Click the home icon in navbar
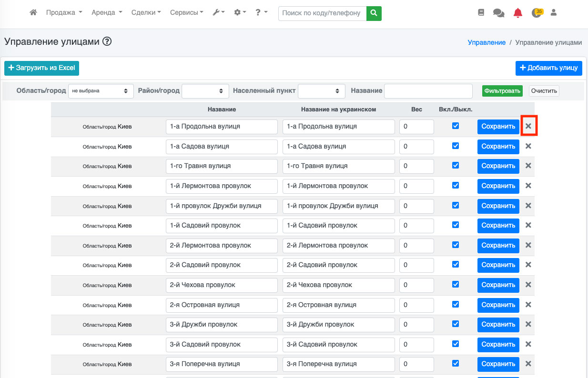Viewport: 588px width, 378px height. click(33, 13)
